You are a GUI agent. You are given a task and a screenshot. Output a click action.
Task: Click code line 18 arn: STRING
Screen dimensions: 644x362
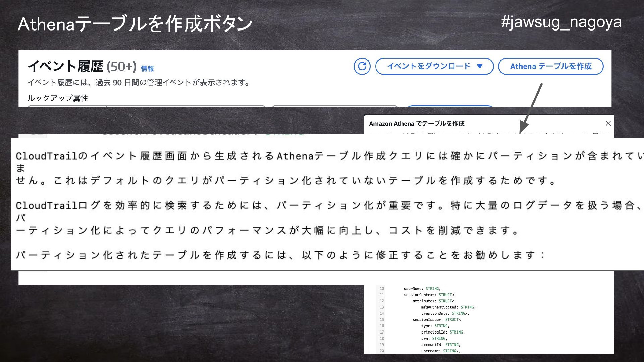(x=434, y=339)
